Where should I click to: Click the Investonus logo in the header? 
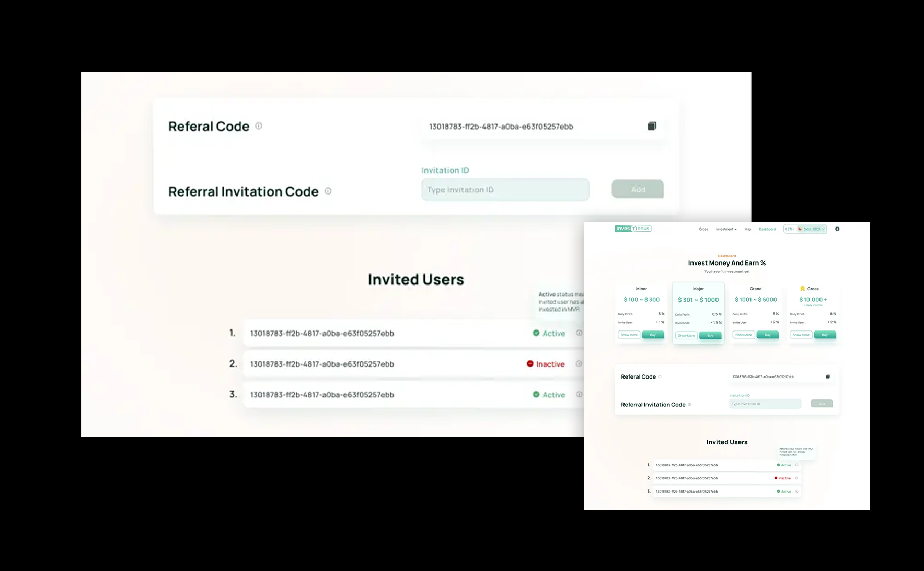pos(633,229)
